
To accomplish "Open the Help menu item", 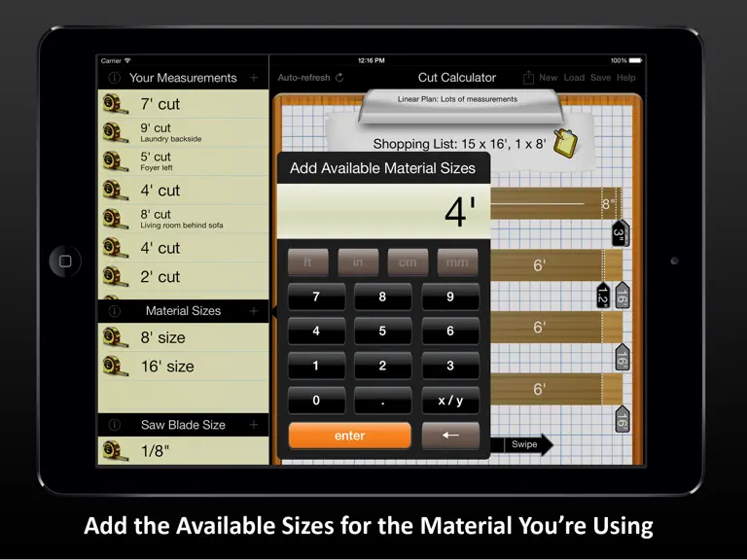I will [626, 78].
